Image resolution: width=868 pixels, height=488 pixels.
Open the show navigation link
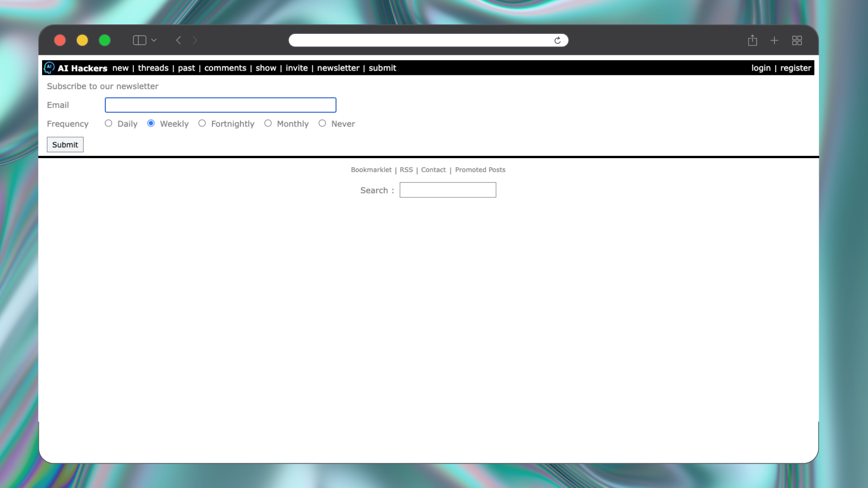click(266, 68)
